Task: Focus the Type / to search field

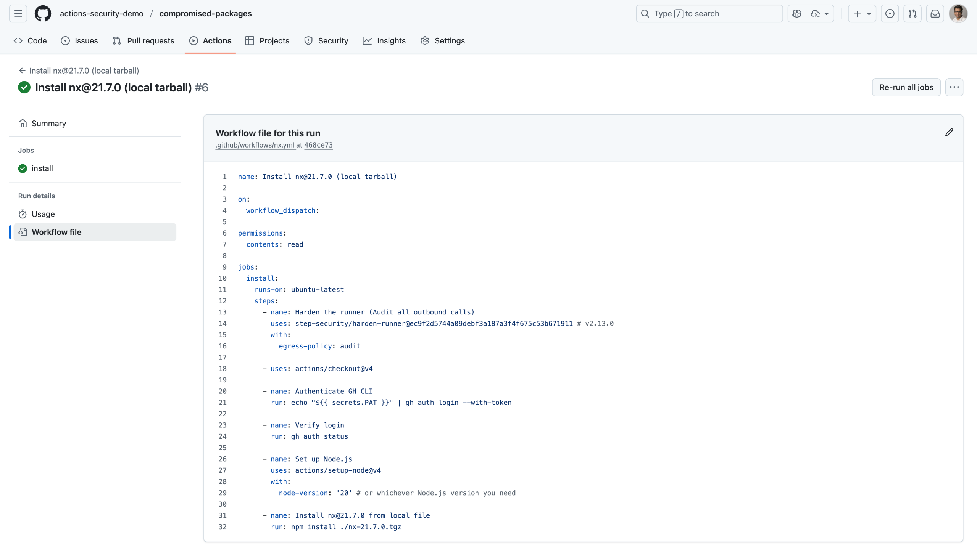Action: click(x=709, y=13)
